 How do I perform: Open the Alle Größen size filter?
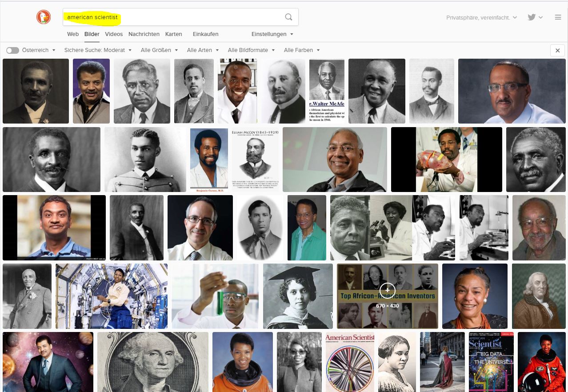pyautogui.click(x=159, y=50)
